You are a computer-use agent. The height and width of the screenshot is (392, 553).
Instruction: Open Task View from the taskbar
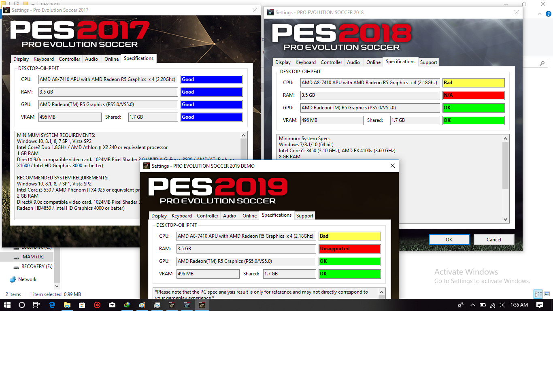pos(36,305)
